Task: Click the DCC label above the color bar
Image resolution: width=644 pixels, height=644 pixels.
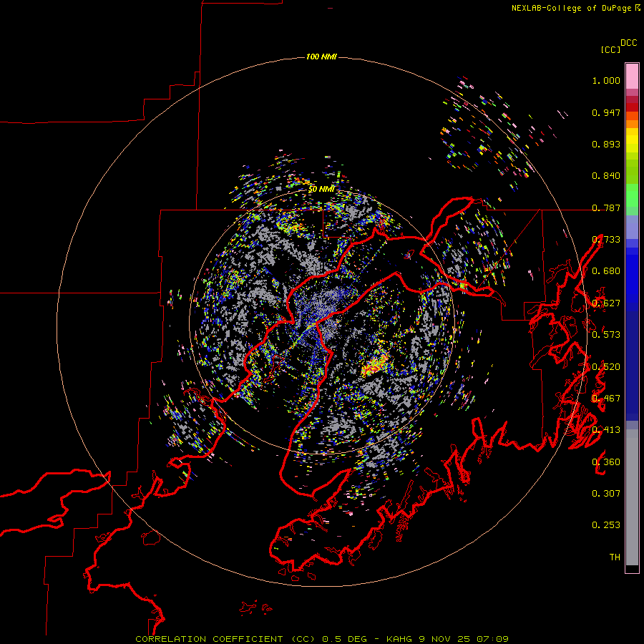Action: click(629, 43)
